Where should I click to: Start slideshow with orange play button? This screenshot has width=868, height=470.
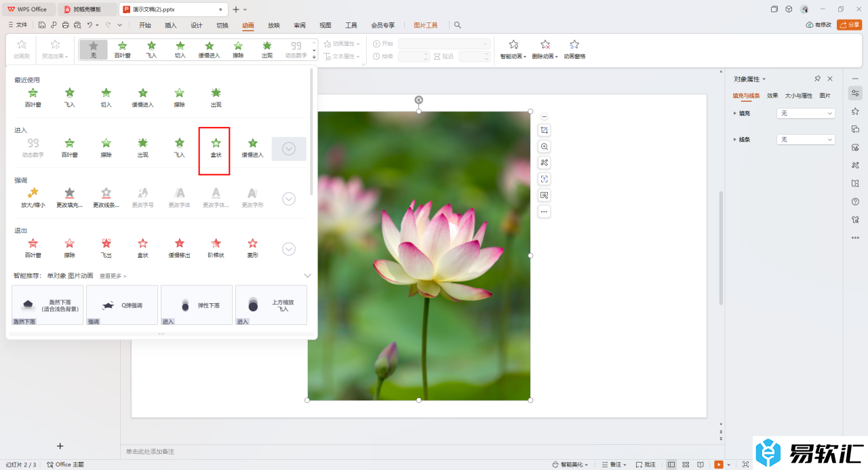click(x=719, y=465)
